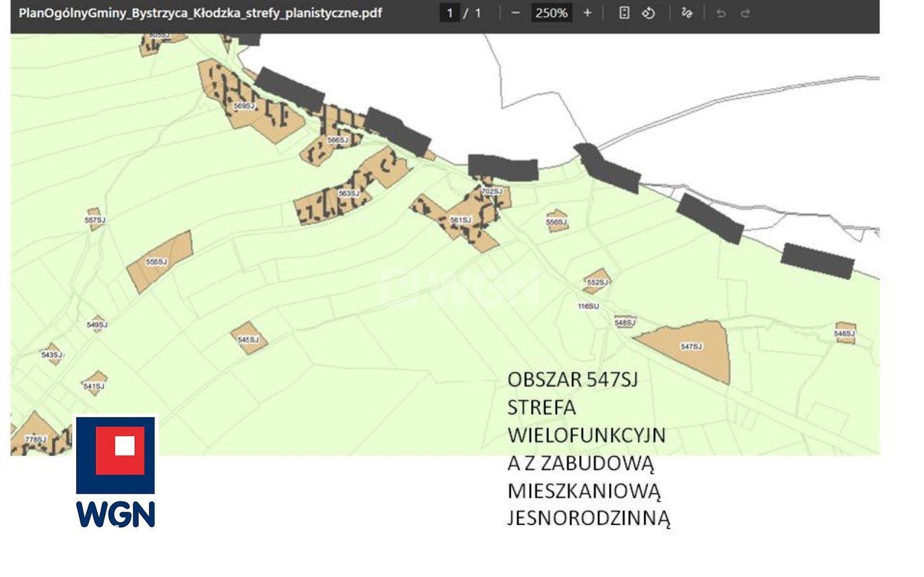This screenshot has height=577, width=924.
Task: Click the 556SJ zone label
Action: point(556,222)
